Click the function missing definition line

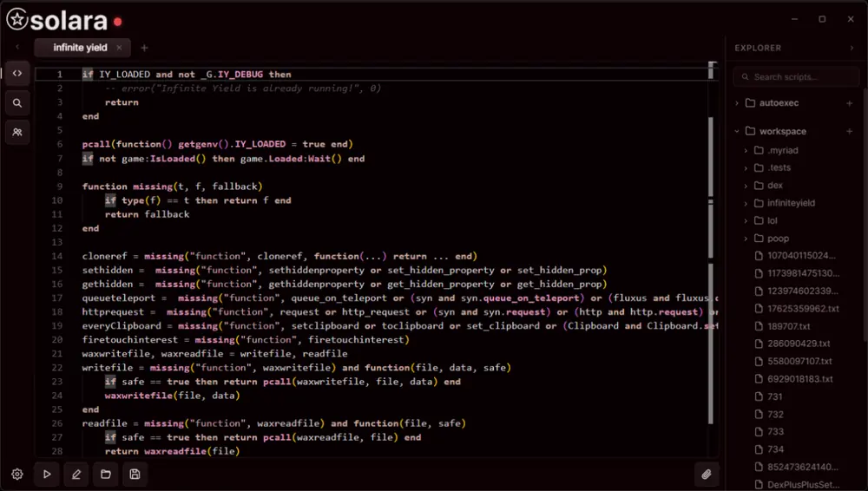point(172,187)
